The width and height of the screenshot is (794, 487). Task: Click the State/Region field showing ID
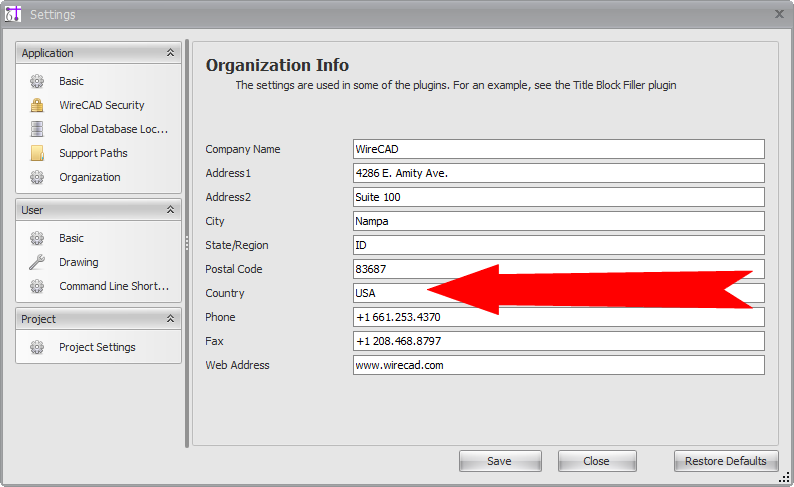tap(559, 245)
